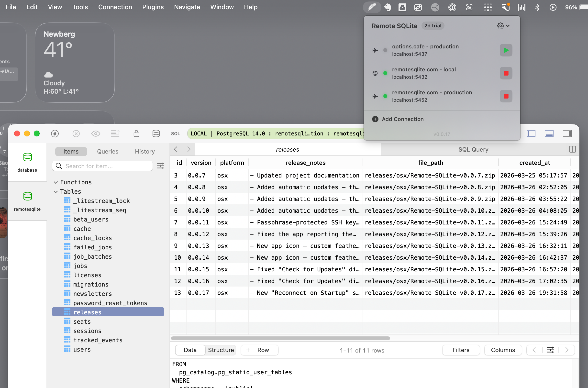The image size is (588, 388).
Task: Select the remotesqlite database in the left sidebar
Action: 27,200
